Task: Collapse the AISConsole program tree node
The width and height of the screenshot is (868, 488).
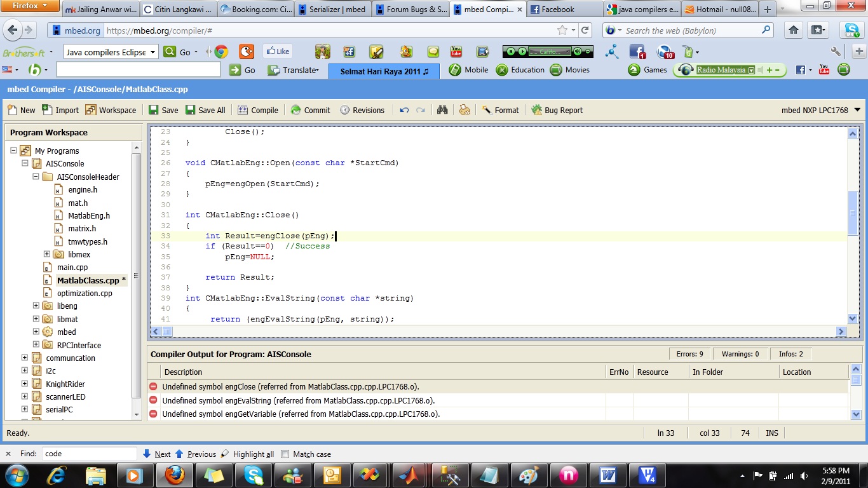Action: pyautogui.click(x=25, y=163)
